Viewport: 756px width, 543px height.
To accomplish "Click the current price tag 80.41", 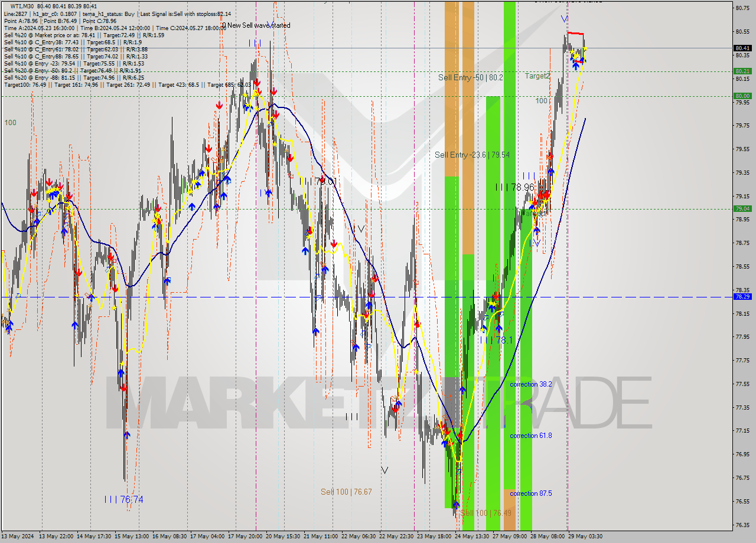I will [742, 48].
